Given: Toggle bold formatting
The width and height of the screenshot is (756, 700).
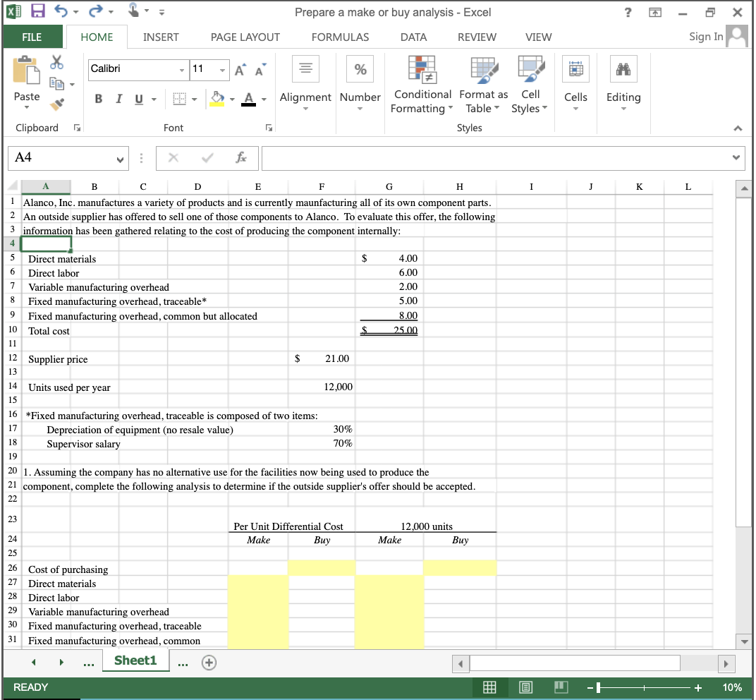Looking at the screenshot, I should (x=98, y=99).
